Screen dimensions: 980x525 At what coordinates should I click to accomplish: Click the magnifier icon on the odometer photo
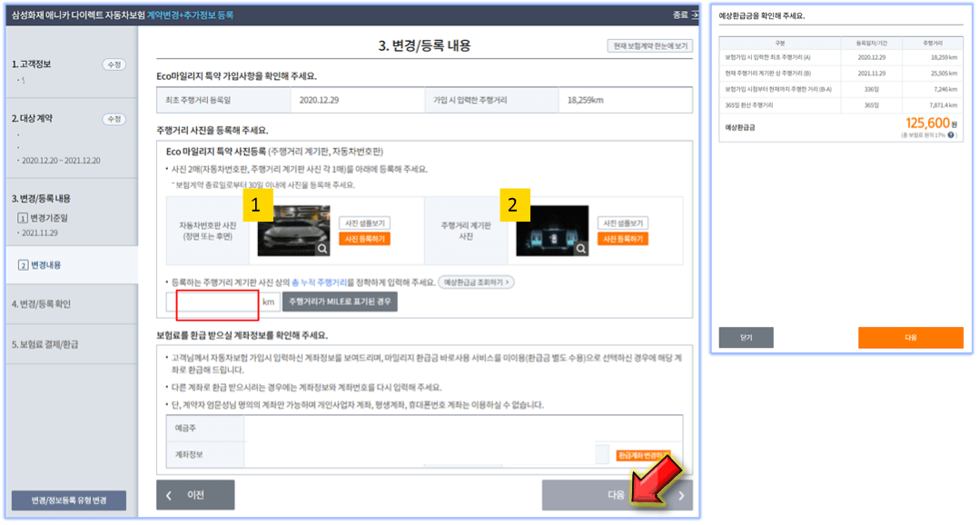[x=580, y=248]
